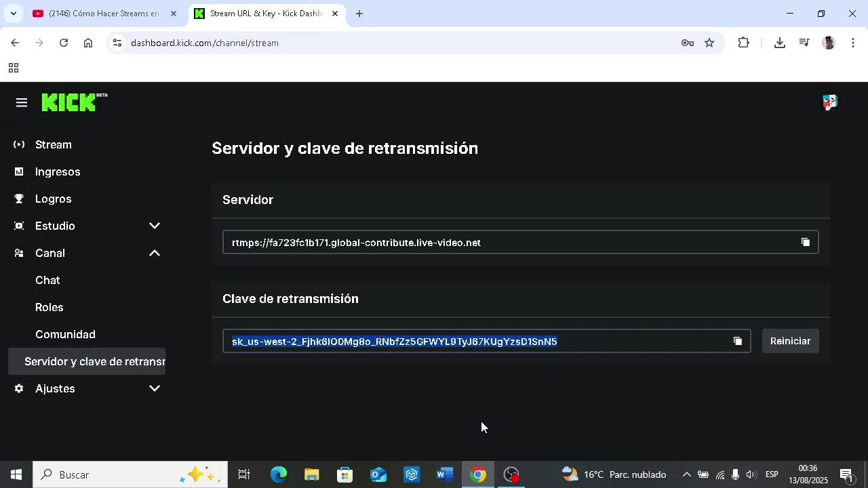This screenshot has height=488, width=868.
Task: Open the weather widget showing 16°C
Action: point(614,474)
